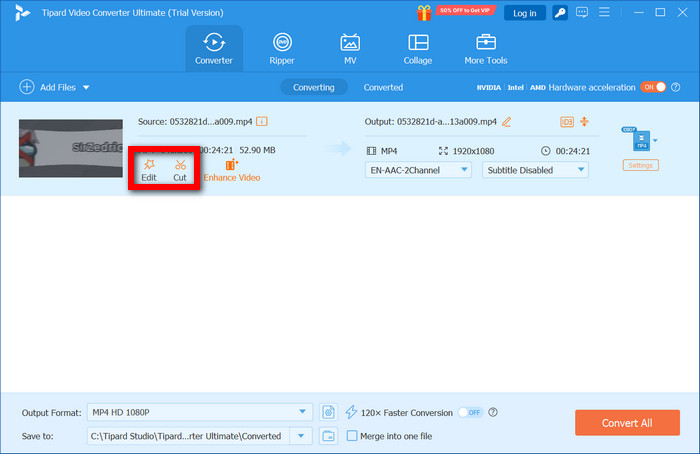This screenshot has width=700, height=454.
Task: Check Merge into one file
Action: click(x=352, y=435)
